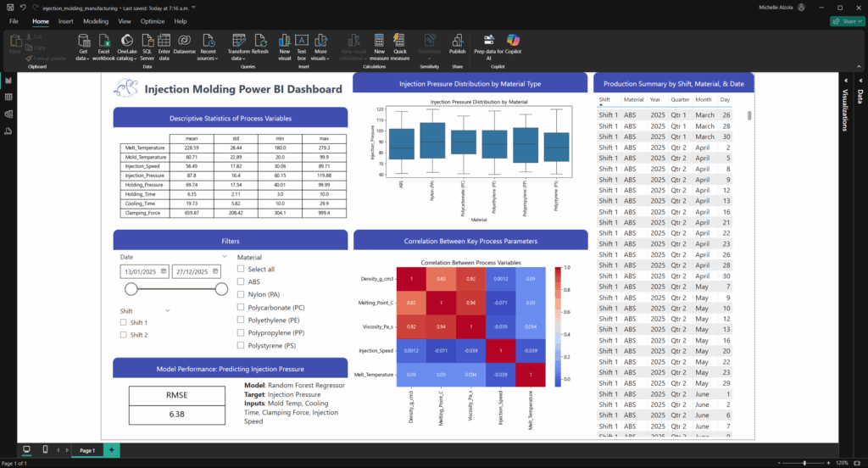The height and width of the screenshot is (468, 868).
Task: Open the Modeling ribbon tab
Action: coord(96,20)
